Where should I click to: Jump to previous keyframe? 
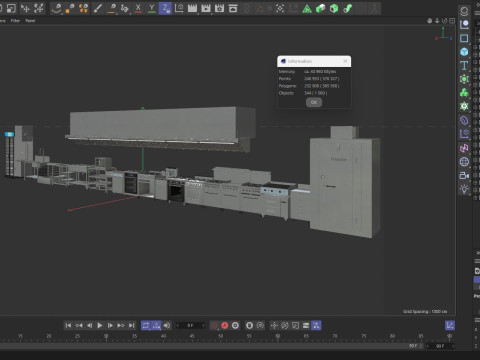pyautogui.click(x=79, y=325)
